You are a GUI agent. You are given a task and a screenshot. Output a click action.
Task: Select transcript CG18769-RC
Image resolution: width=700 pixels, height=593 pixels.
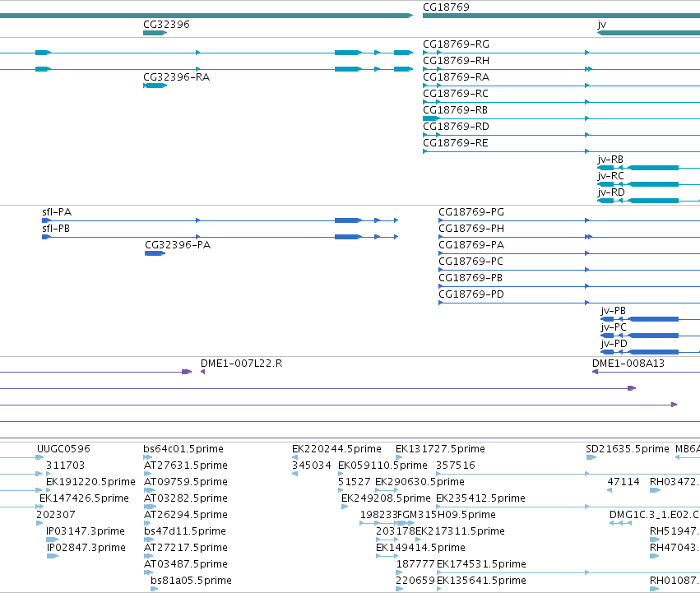click(x=456, y=94)
